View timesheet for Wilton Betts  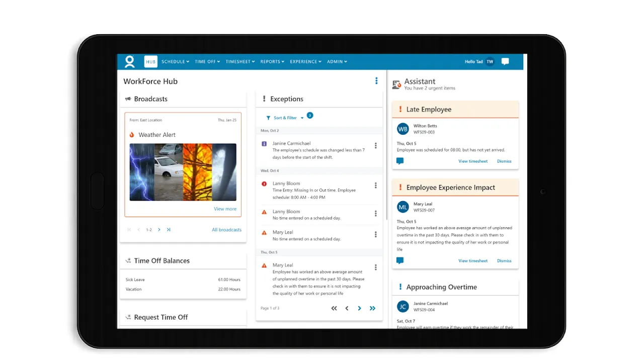473,161
